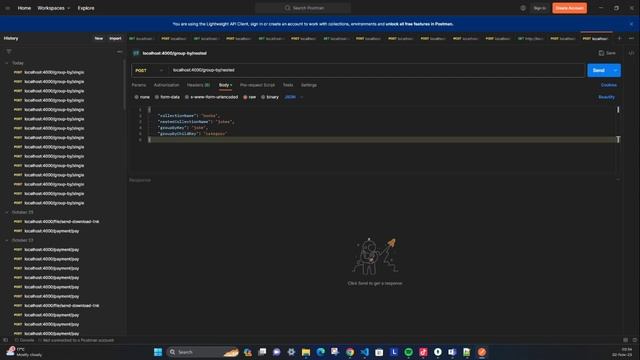Image resolution: width=640 pixels, height=360 pixels.
Task: Click the "nestedCollectionName" line in body editor
Action: coord(196,122)
